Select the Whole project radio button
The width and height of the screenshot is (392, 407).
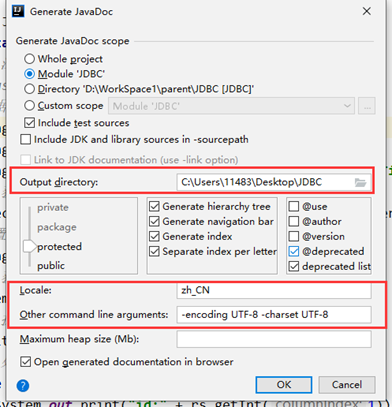pyautogui.click(x=29, y=59)
